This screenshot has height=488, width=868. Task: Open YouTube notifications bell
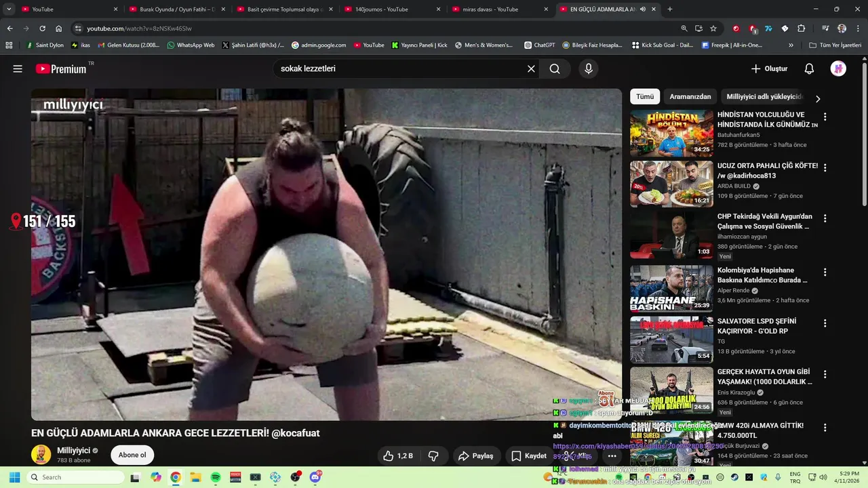coord(809,68)
